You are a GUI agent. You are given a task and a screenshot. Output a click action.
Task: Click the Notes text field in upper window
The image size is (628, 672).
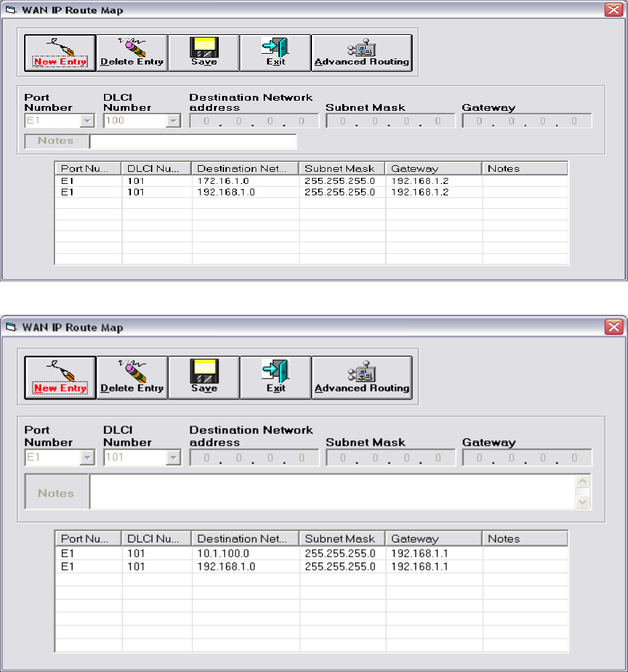[x=193, y=142]
